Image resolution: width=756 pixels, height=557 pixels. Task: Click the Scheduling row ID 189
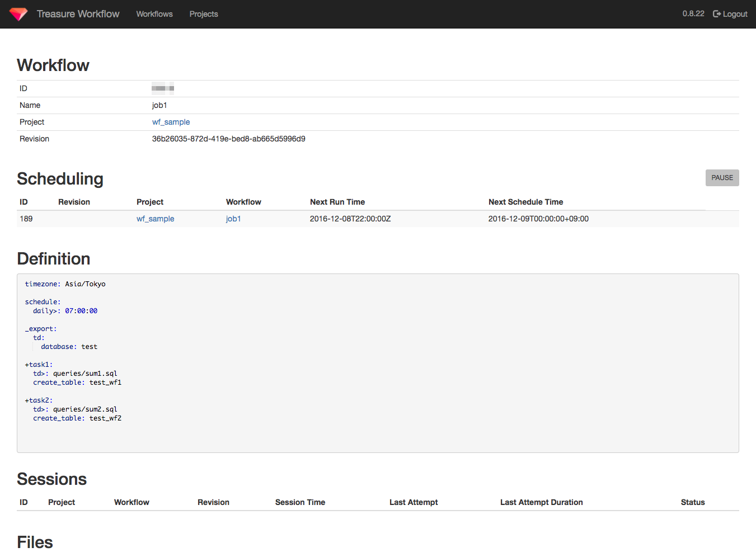tap(26, 219)
